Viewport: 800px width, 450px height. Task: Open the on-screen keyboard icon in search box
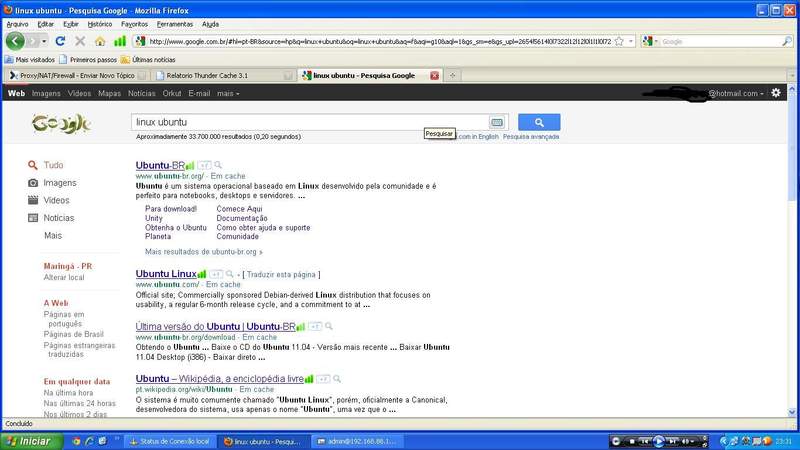(496, 122)
